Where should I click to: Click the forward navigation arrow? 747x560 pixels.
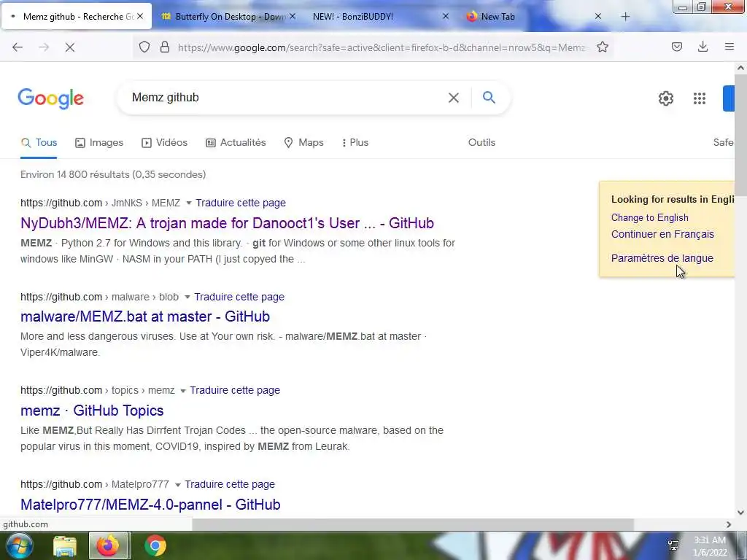click(44, 47)
